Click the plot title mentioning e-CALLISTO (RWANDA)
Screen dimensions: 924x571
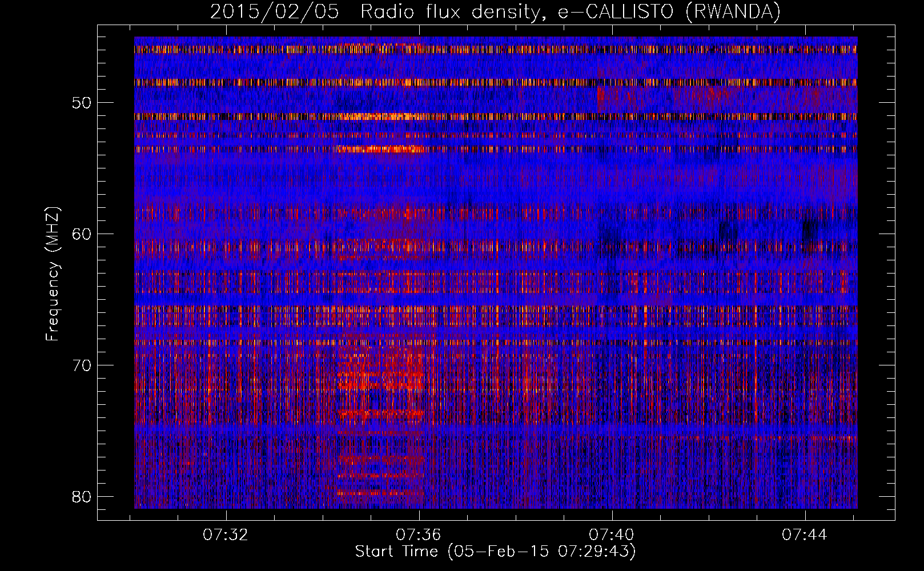click(x=495, y=11)
